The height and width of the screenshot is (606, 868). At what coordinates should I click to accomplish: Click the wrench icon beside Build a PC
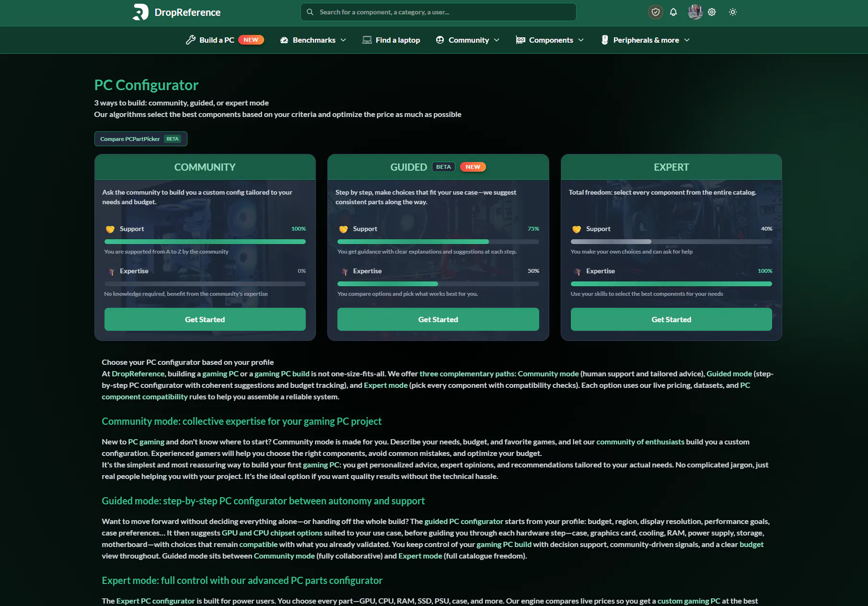190,40
